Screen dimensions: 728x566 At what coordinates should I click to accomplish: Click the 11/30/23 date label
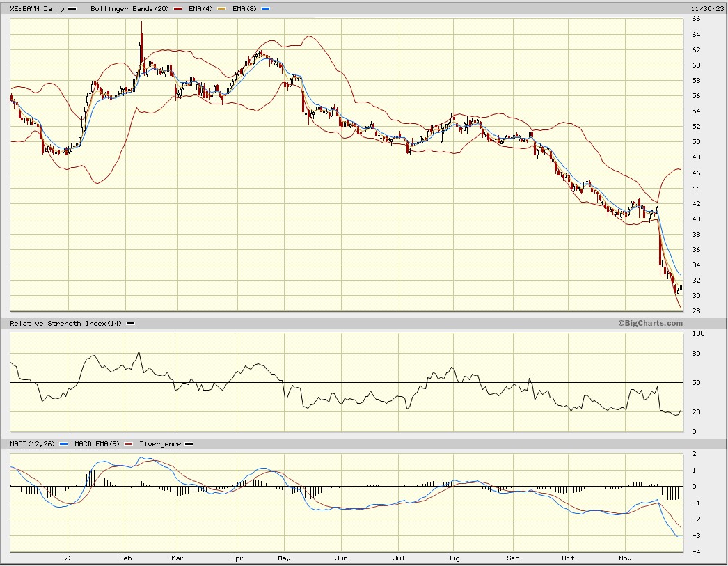pos(707,9)
